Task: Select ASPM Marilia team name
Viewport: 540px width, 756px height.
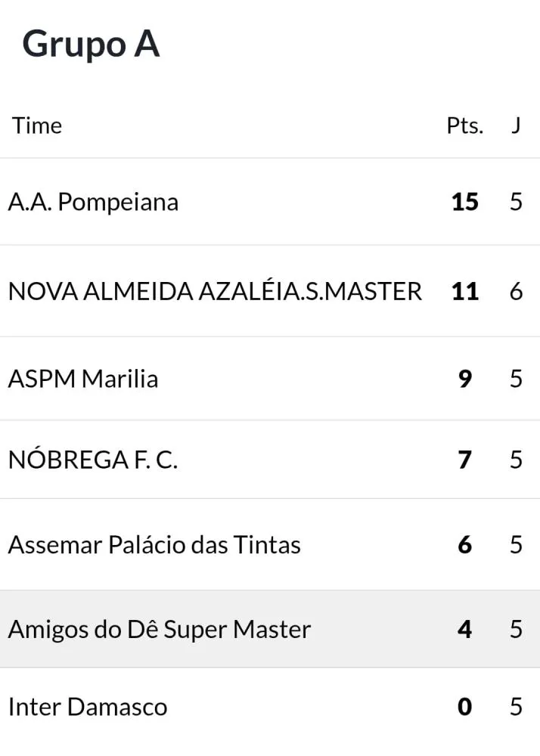Action: point(83,379)
